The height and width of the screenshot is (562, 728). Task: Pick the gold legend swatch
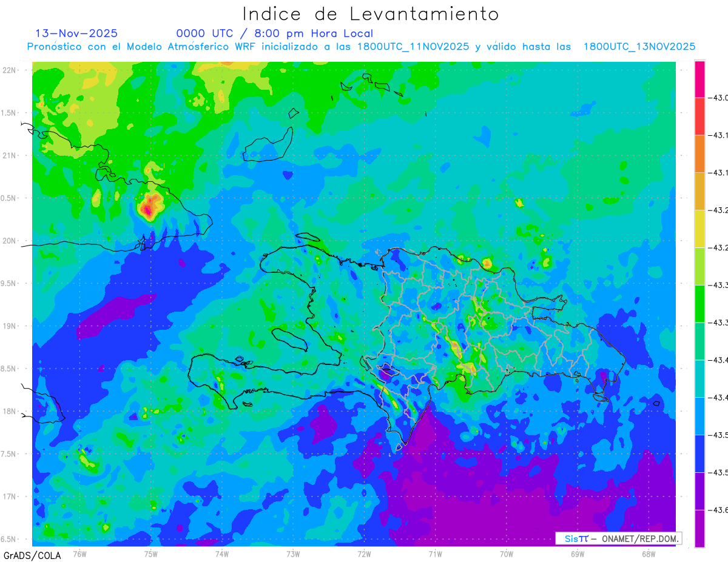699,192
